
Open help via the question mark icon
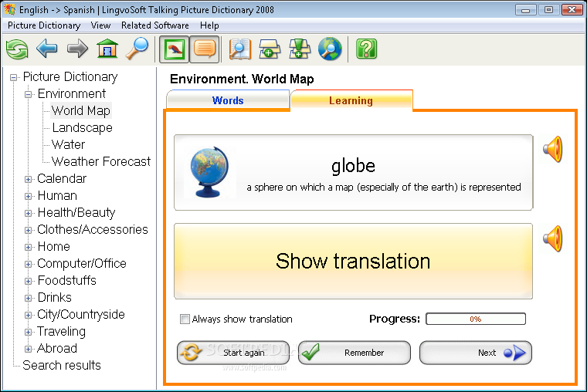[x=367, y=49]
